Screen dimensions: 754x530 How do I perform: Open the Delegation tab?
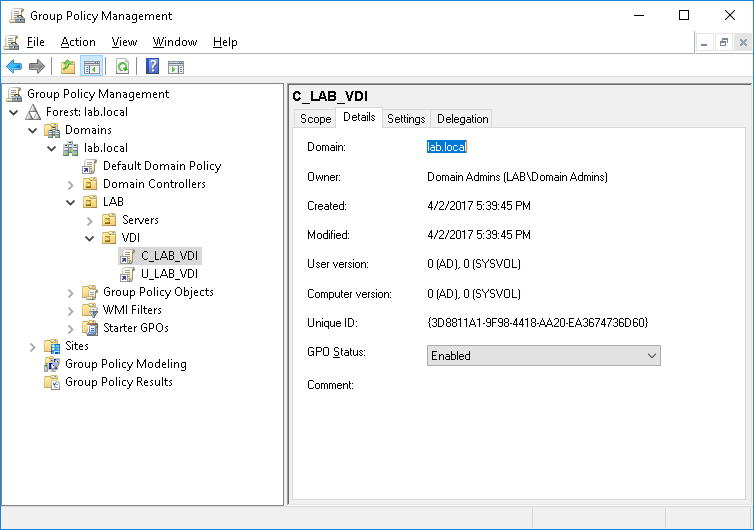coord(462,118)
